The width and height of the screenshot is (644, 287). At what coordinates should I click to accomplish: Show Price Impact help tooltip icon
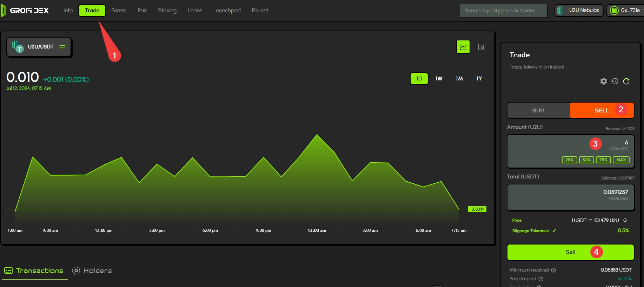click(541, 279)
